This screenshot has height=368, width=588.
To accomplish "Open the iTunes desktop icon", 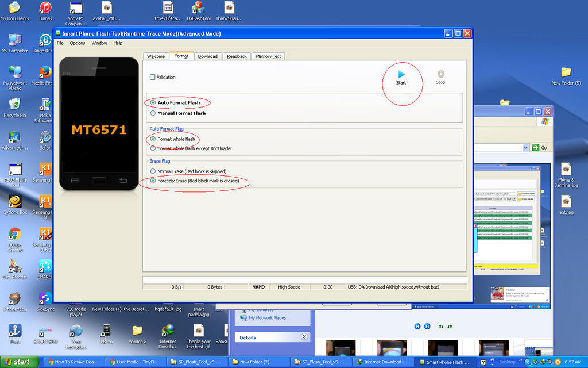I will [45, 8].
